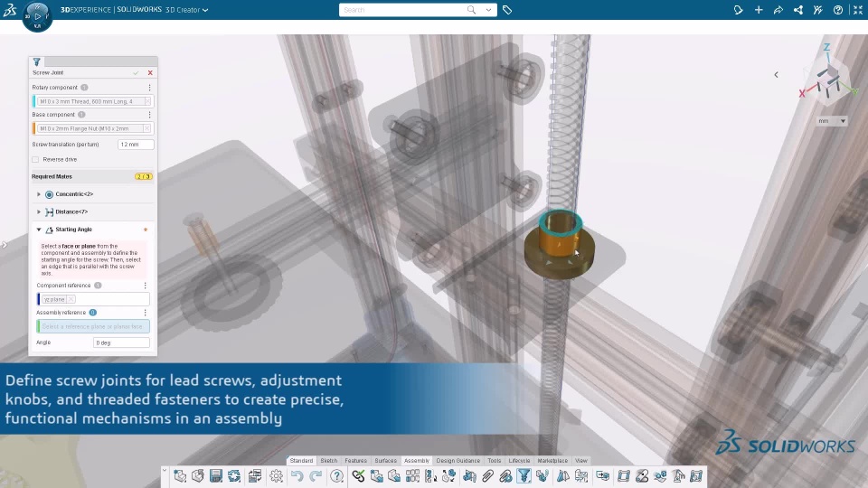This screenshot has height=488, width=868.
Task: Switch to the Lifecycle tab
Action: point(519,460)
